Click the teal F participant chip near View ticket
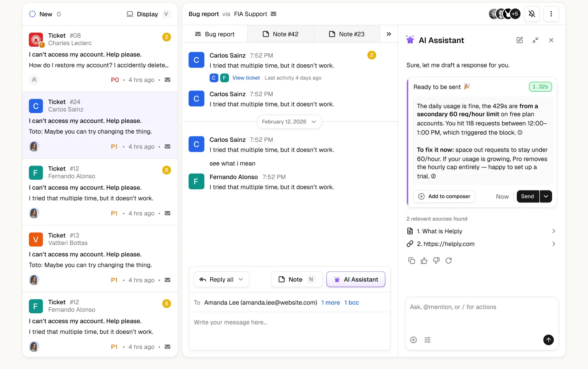The height and width of the screenshot is (369, 588). click(x=224, y=78)
